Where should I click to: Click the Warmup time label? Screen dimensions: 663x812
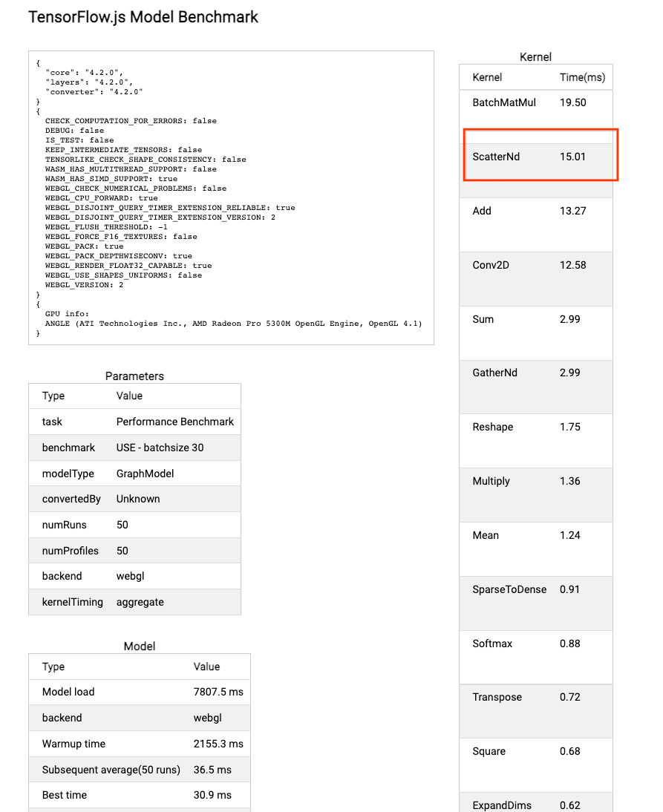pyautogui.click(x=74, y=744)
